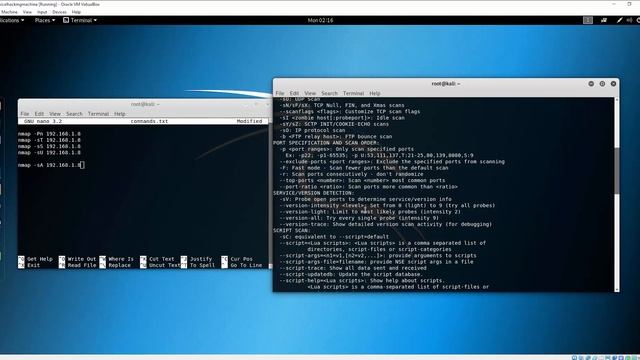Open the Applications dropdown in Kali panel
The height and width of the screenshot is (360, 640).
click(11, 20)
